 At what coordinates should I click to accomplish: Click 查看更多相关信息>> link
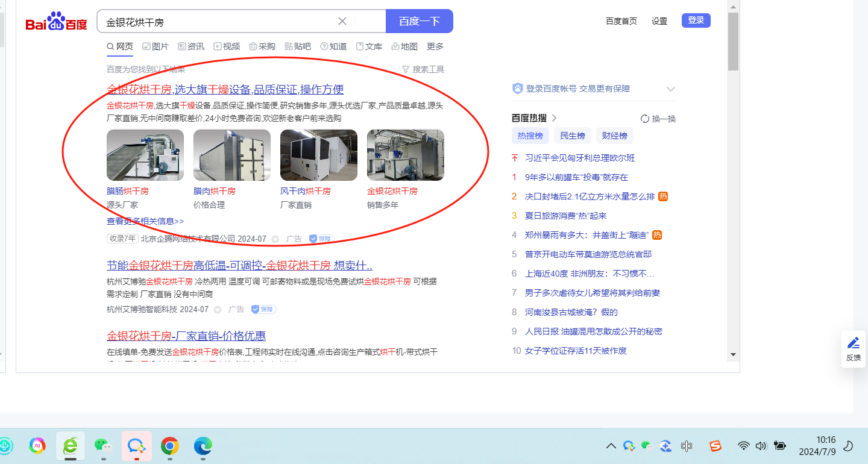pyautogui.click(x=145, y=221)
